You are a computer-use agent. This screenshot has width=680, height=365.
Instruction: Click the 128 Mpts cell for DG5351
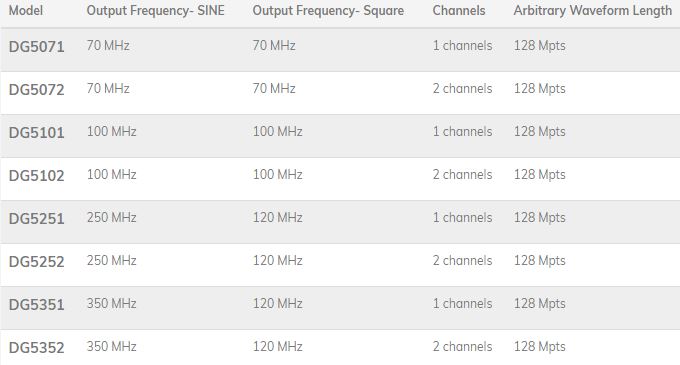(539, 303)
